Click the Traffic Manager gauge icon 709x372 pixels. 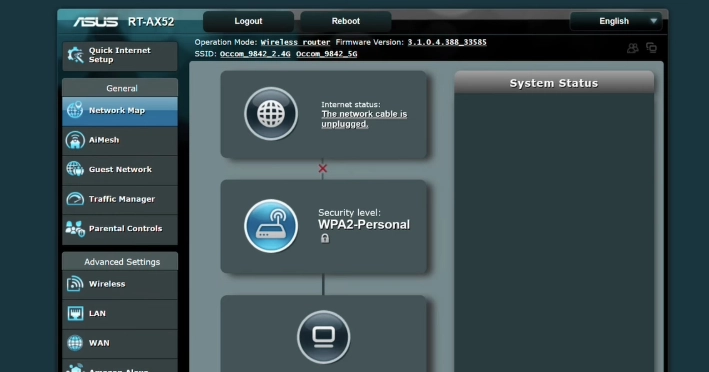[x=75, y=199]
